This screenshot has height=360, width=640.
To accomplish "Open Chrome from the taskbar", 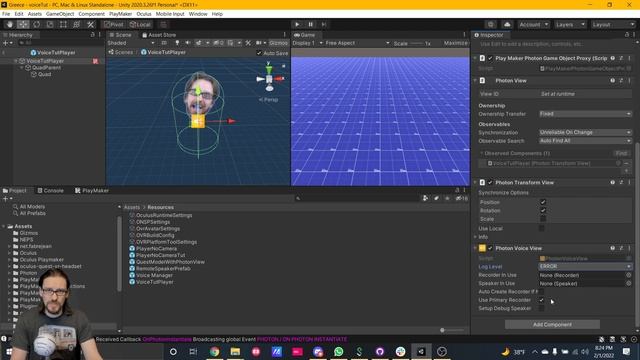I will point(214,351).
